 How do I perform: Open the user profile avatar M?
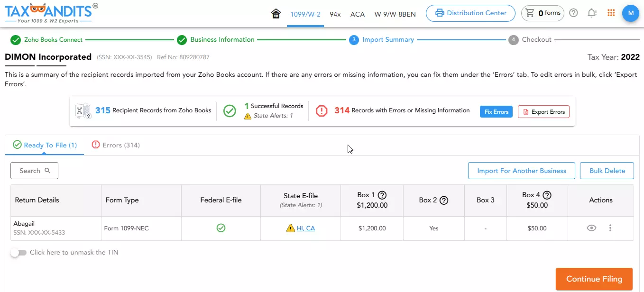pyautogui.click(x=631, y=13)
